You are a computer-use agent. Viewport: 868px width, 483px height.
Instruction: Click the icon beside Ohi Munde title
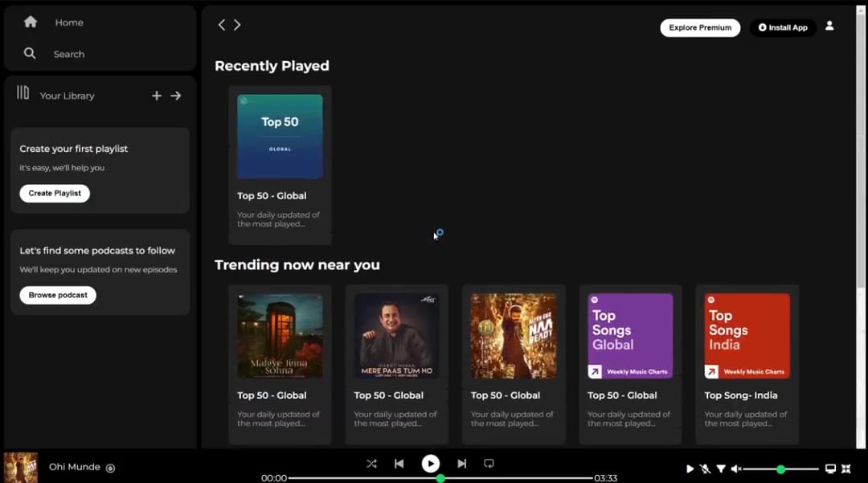point(110,468)
